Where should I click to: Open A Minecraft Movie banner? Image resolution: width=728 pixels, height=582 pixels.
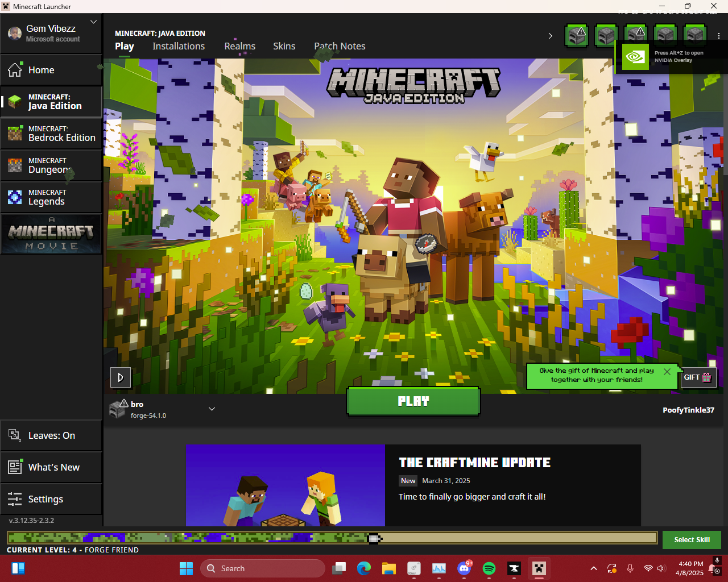51,234
